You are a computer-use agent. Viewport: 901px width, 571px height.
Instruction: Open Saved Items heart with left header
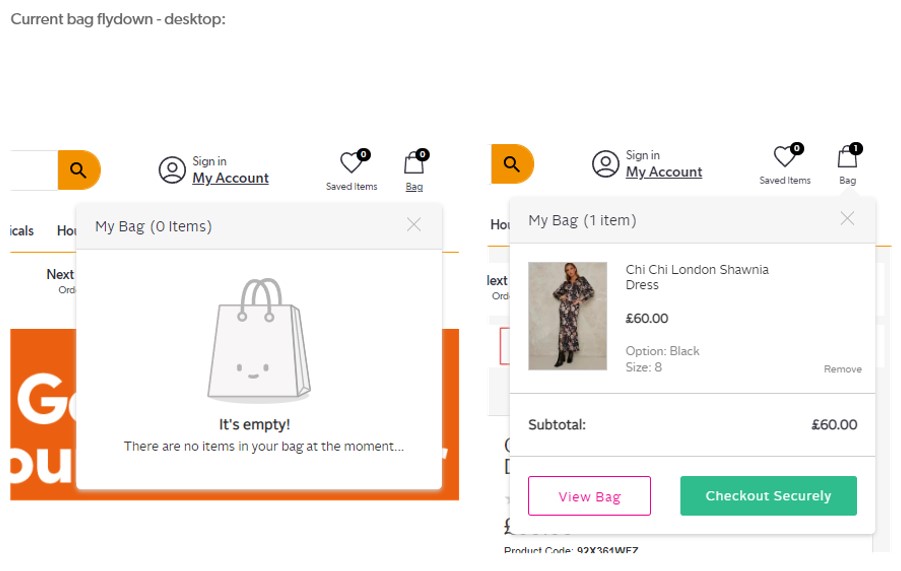pyautogui.click(x=352, y=163)
